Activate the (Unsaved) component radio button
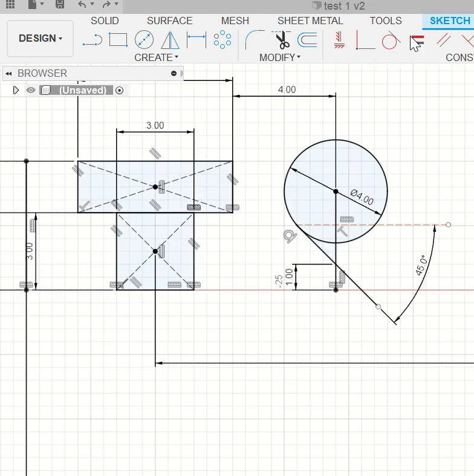Viewport: 474px width, 476px height. [x=120, y=90]
